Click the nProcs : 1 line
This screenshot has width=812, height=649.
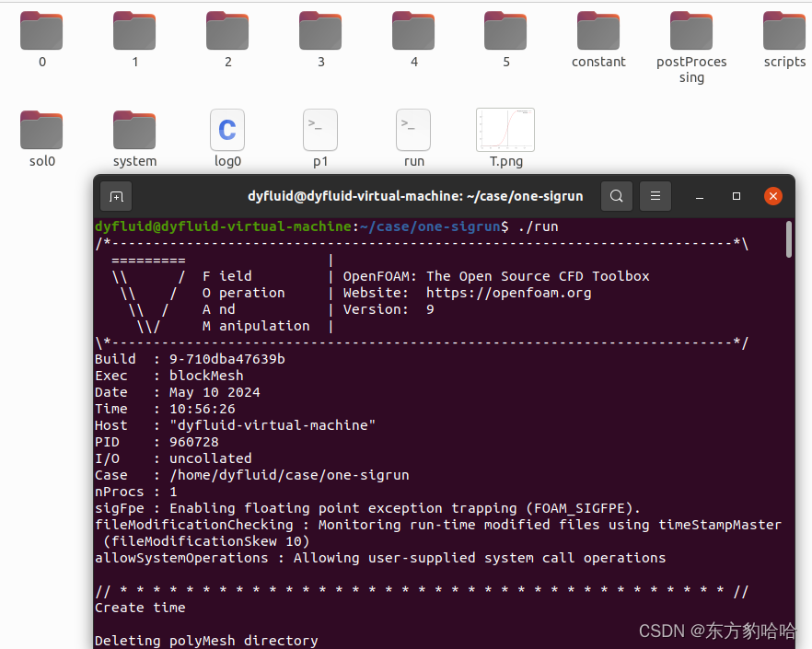point(136,492)
